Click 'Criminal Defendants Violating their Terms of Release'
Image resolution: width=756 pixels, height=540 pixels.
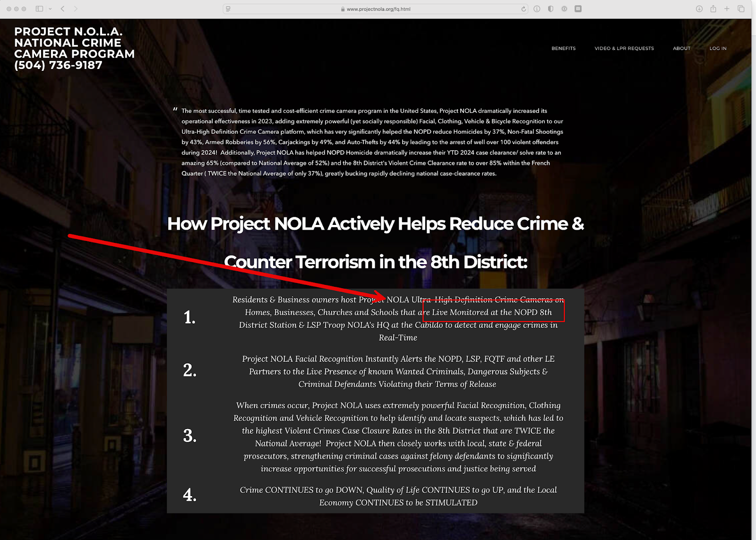(397, 384)
